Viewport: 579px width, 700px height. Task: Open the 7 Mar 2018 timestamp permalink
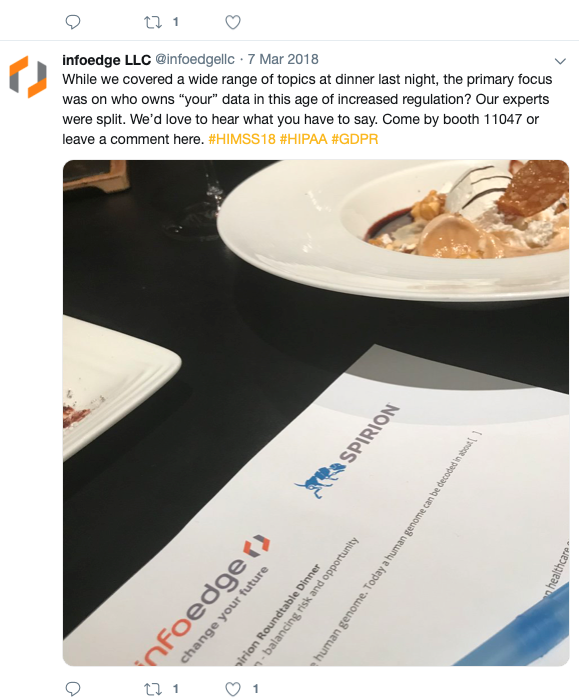pyautogui.click(x=283, y=59)
